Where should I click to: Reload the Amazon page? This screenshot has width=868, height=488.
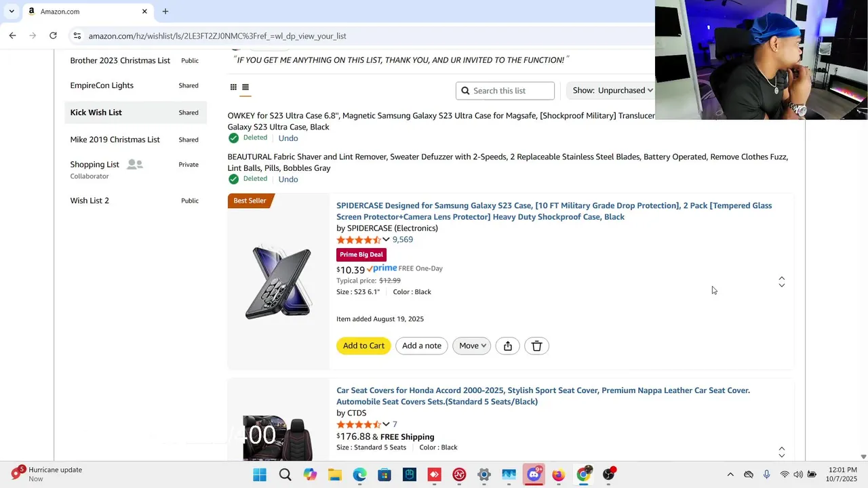(53, 36)
